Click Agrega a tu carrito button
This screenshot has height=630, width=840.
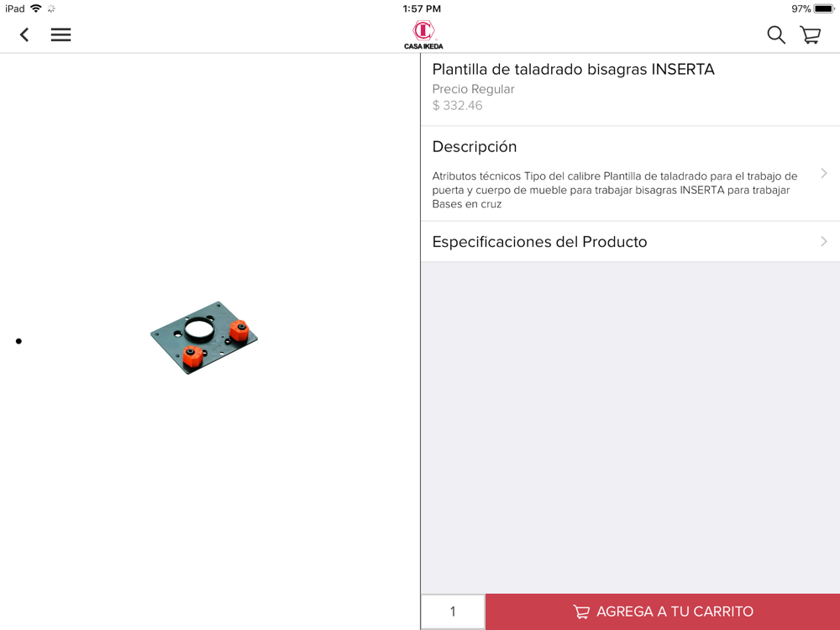[x=663, y=612]
